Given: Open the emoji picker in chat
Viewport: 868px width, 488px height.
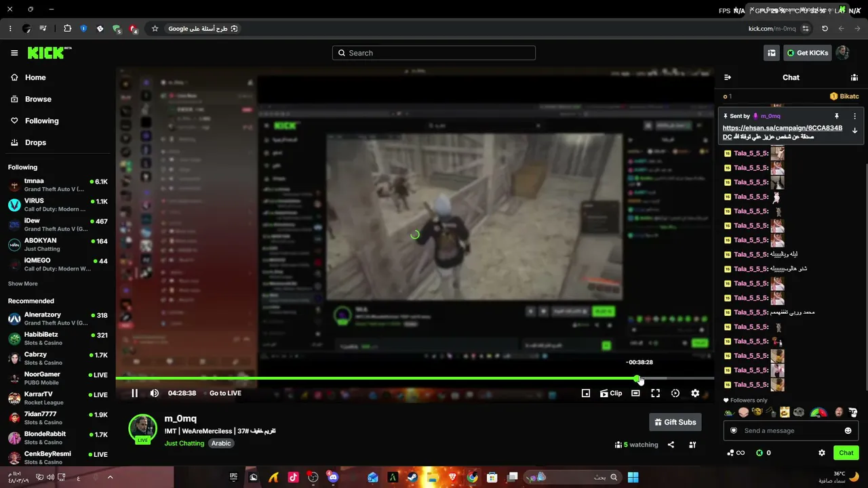Looking at the screenshot, I should (848, 430).
